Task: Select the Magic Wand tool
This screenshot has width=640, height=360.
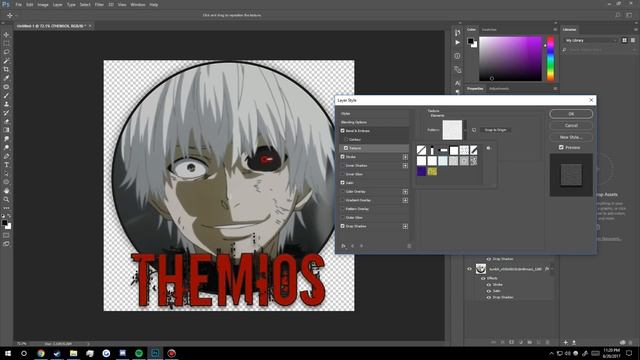Action: 6,61
